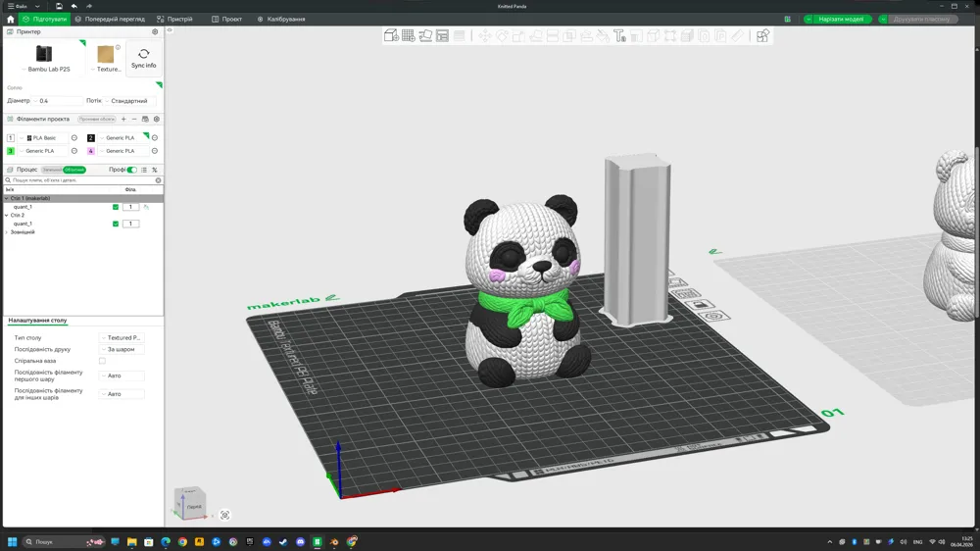The image size is (980, 551).
Task: Click the Sync info button
Action: click(x=144, y=59)
